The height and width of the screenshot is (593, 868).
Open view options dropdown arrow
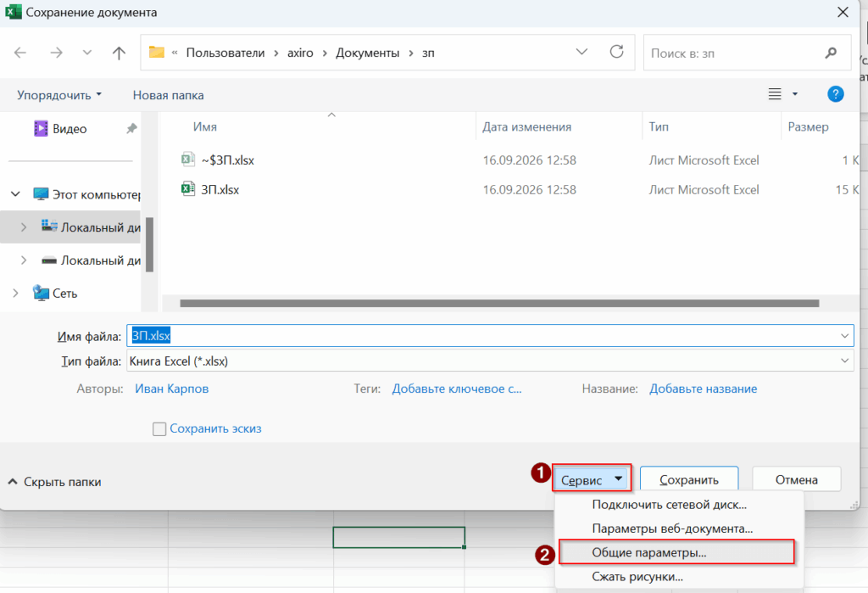tap(795, 94)
